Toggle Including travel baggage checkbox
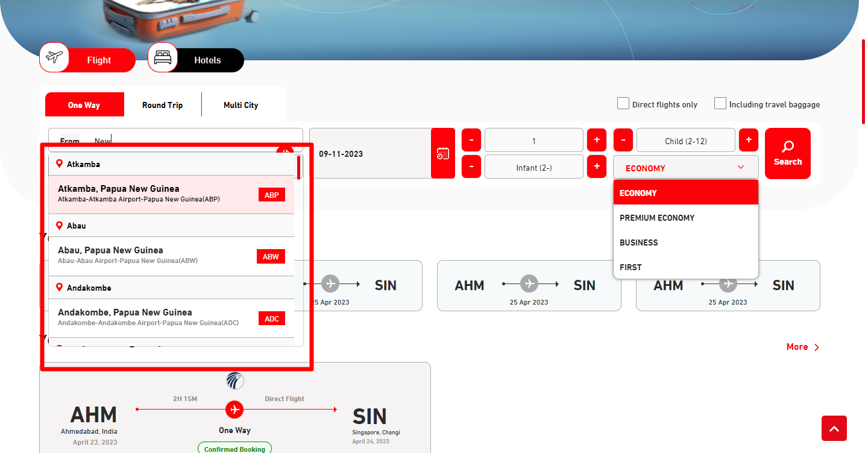The image size is (868, 453). [720, 104]
